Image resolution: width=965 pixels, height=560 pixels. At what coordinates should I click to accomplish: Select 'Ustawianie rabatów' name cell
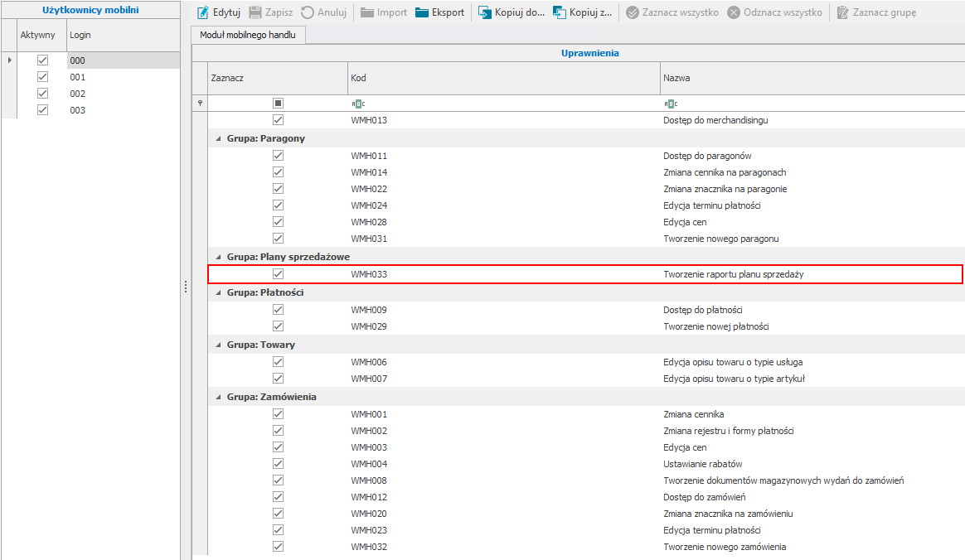[x=812, y=464]
